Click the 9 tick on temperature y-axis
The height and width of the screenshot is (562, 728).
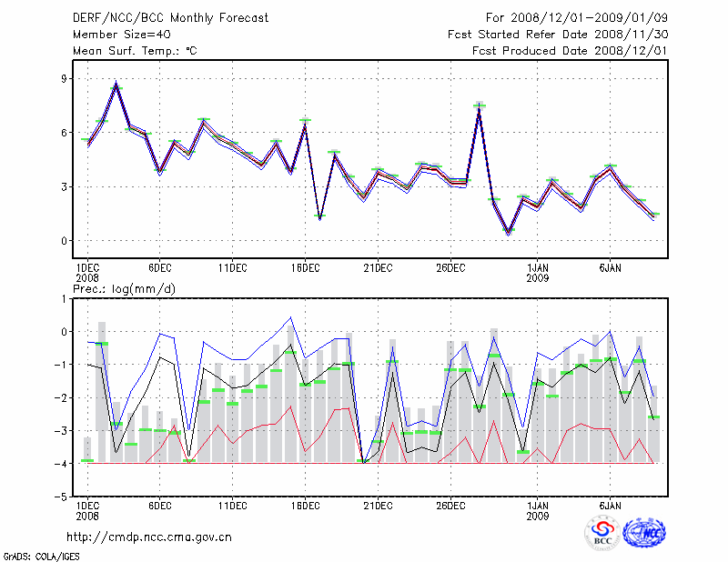(x=64, y=78)
